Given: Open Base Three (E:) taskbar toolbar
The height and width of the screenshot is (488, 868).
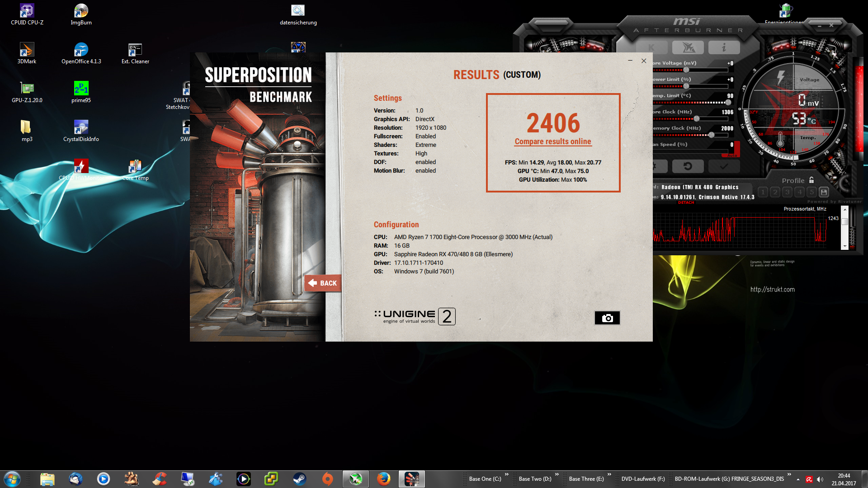Looking at the screenshot, I should [586, 479].
